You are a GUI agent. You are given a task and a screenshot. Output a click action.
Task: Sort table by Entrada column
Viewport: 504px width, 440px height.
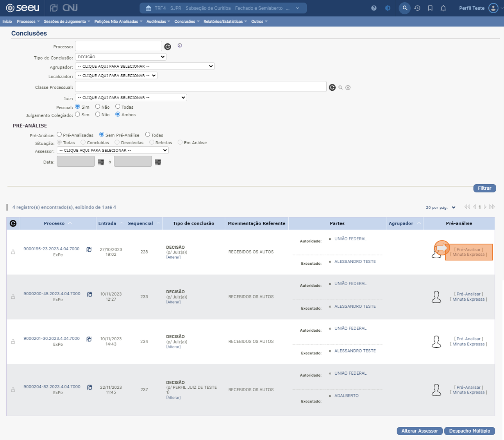tap(111, 223)
